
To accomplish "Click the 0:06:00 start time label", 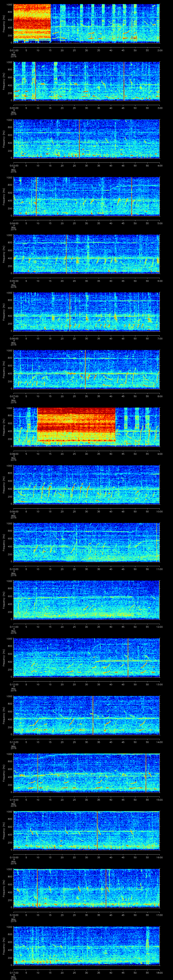I will point(14,339).
